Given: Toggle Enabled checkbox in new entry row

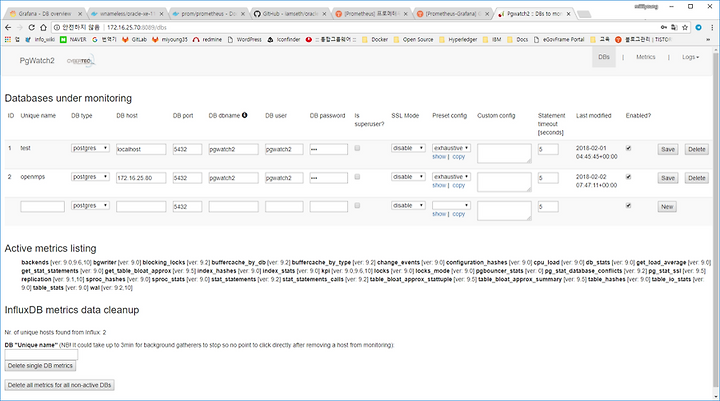Looking at the screenshot, I should coord(628,206).
